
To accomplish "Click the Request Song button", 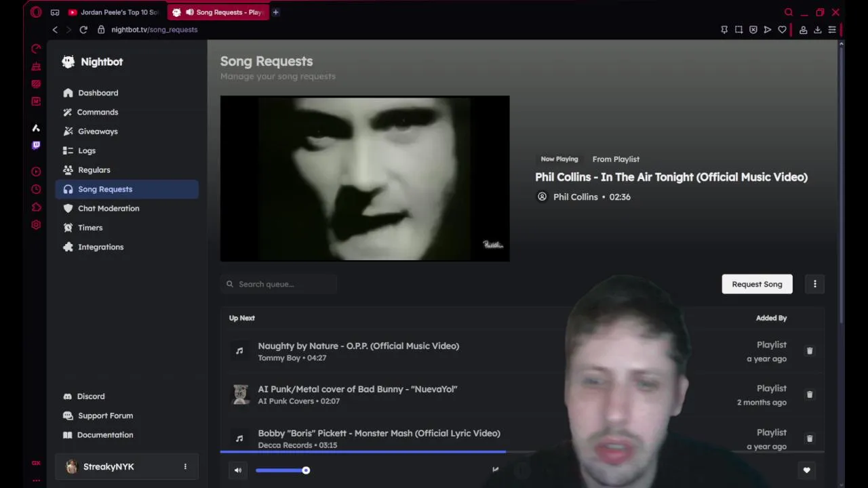I will tap(757, 284).
